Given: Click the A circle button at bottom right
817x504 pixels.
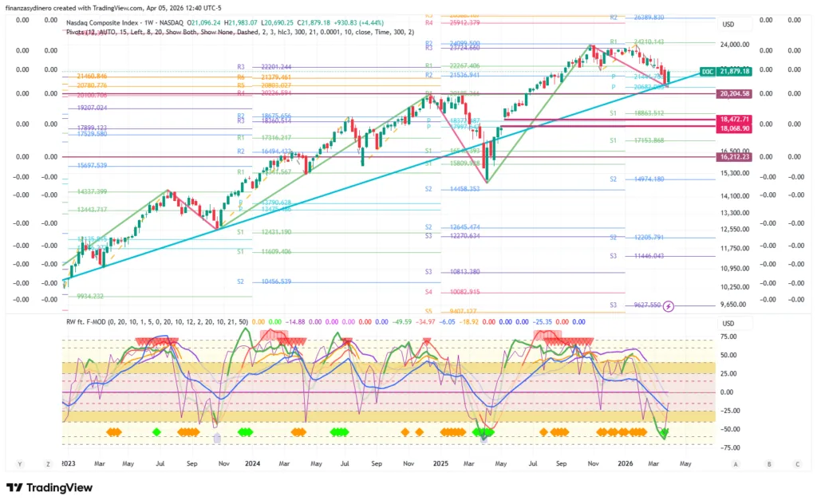Looking at the screenshot, I should click(736, 463).
